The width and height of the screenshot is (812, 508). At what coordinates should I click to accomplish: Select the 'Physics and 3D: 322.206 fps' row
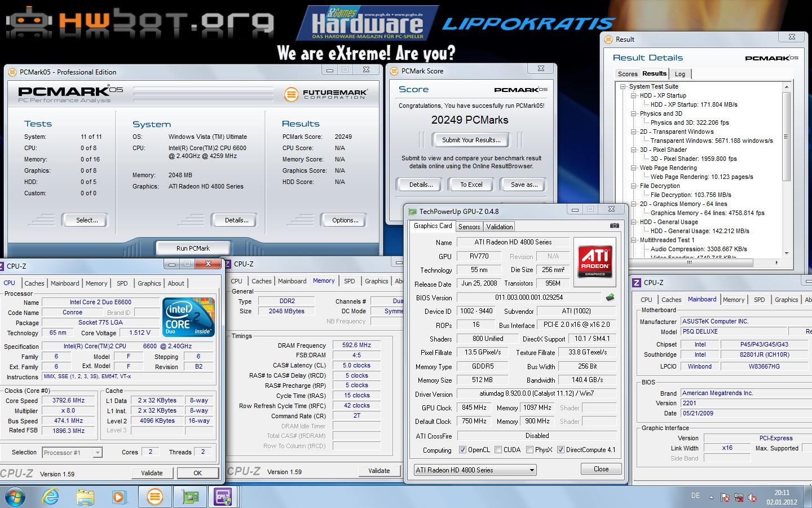[x=690, y=122]
